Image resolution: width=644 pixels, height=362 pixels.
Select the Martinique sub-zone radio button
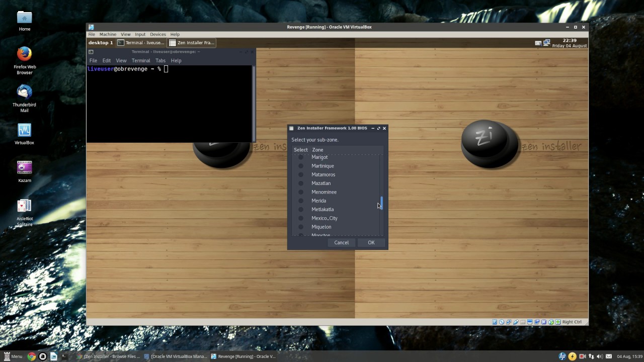tap(300, 166)
